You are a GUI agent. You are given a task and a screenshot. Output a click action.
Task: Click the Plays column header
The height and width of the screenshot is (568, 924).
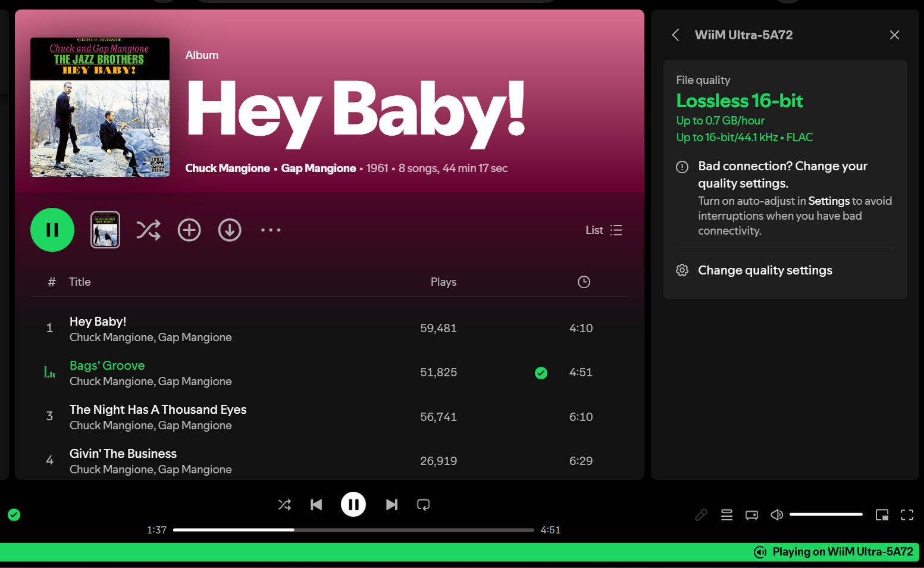click(444, 282)
